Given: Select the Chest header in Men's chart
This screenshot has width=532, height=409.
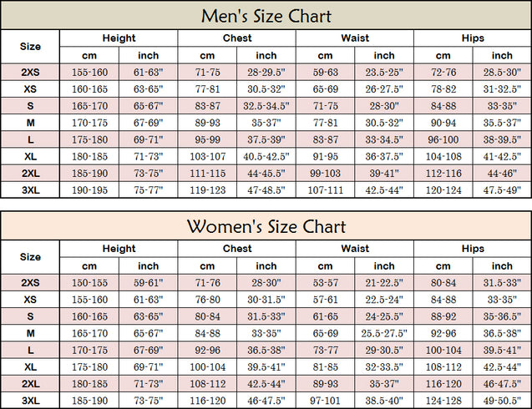Looking at the screenshot, I should tap(237, 38).
